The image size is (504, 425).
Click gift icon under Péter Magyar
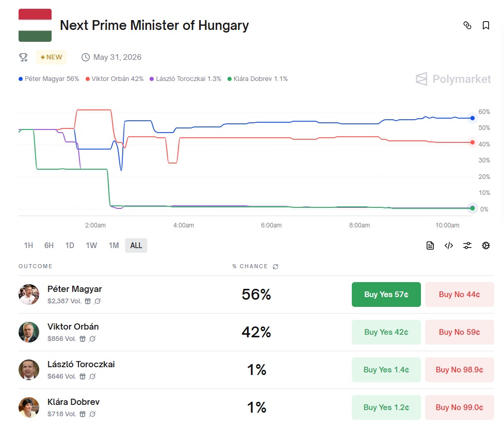coord(88,301)
